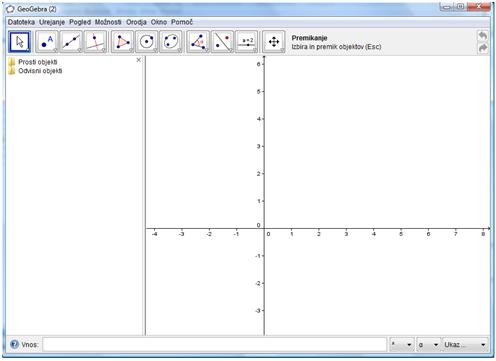This screenshot has width=496, height=361.
Task: Click the input help question mark icon
Action: [14, 344]
